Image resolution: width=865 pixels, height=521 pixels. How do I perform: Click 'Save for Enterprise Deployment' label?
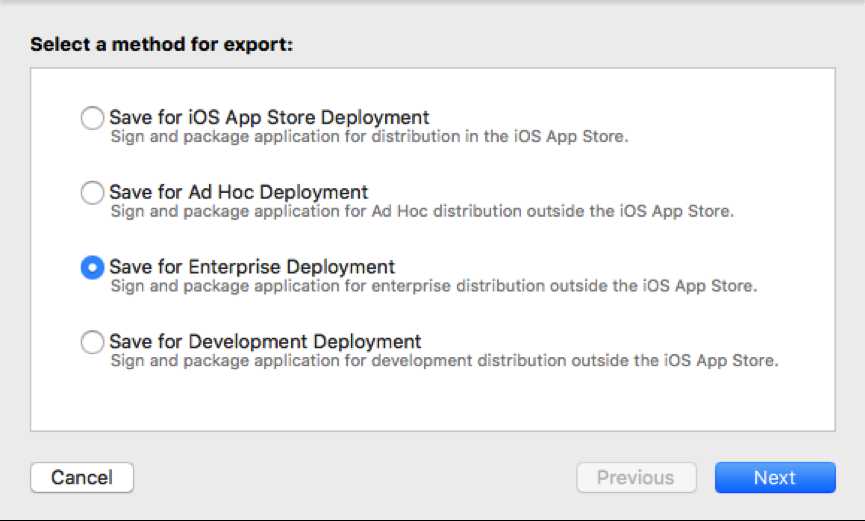click(x=252, y=267)
